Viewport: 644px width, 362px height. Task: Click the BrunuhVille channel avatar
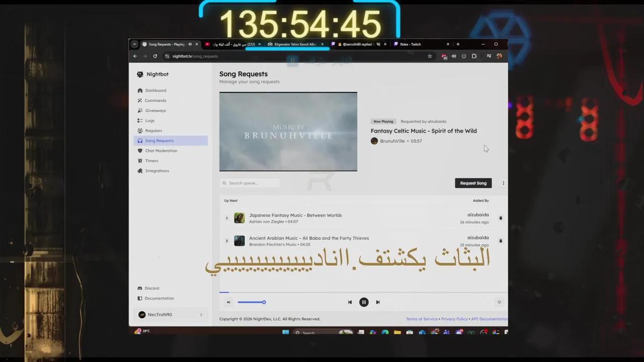coord(374,141)
